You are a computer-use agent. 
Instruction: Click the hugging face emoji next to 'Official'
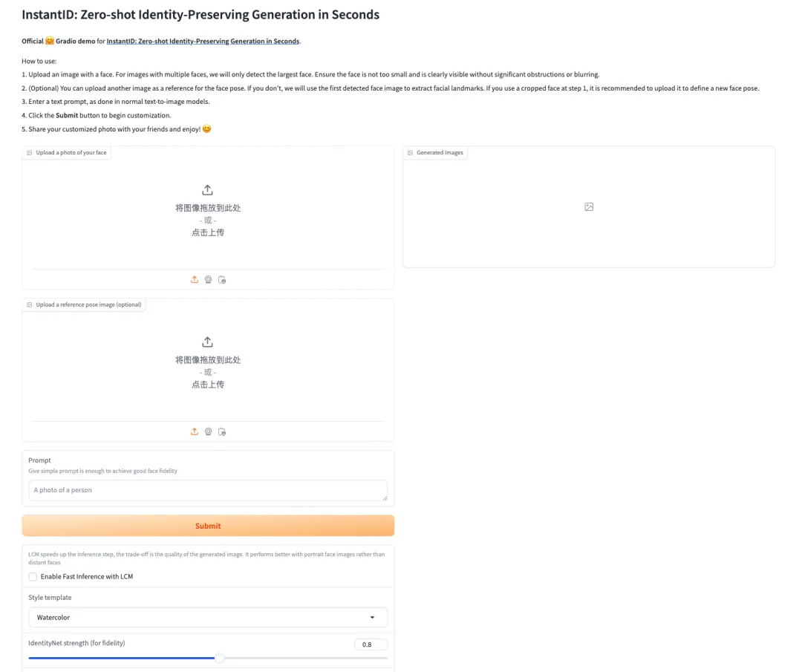click(x=50, y=41)
